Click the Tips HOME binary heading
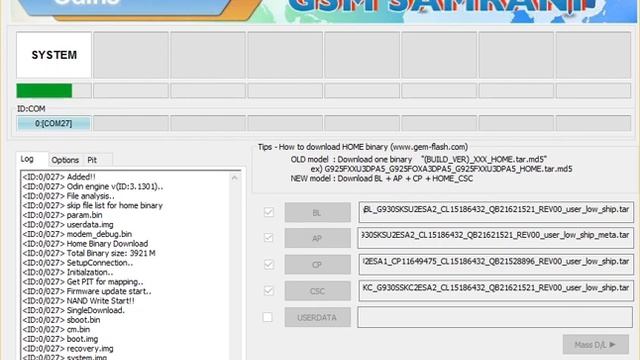Viewport: 640px width, 360px height. click(x=363, y=147)
